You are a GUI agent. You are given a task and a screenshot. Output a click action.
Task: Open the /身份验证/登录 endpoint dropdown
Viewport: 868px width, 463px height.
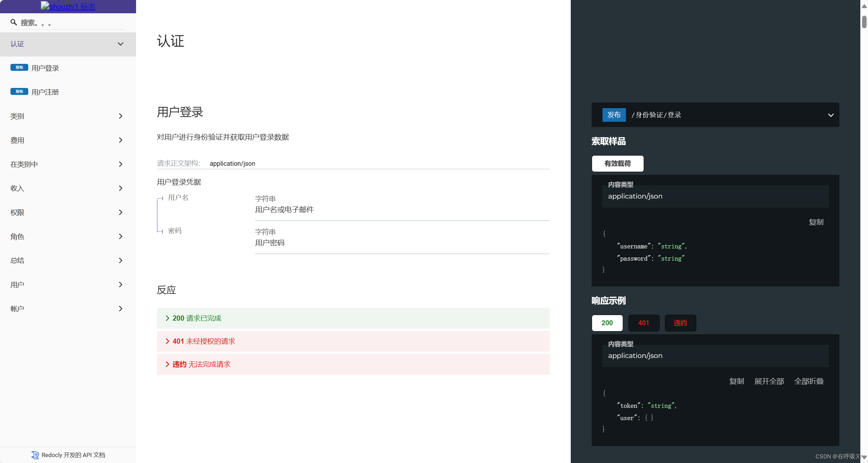coord(830,115)
